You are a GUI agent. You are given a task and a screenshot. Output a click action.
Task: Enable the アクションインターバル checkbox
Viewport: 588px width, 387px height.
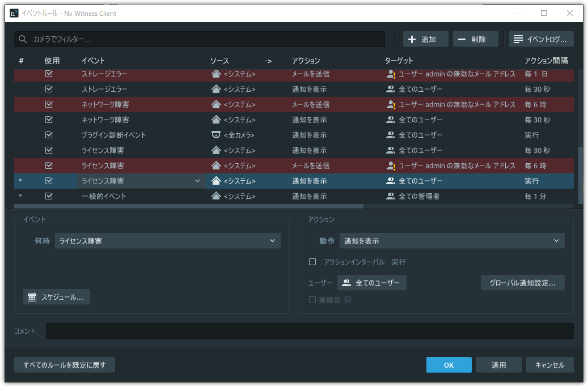tap(312, 262)
